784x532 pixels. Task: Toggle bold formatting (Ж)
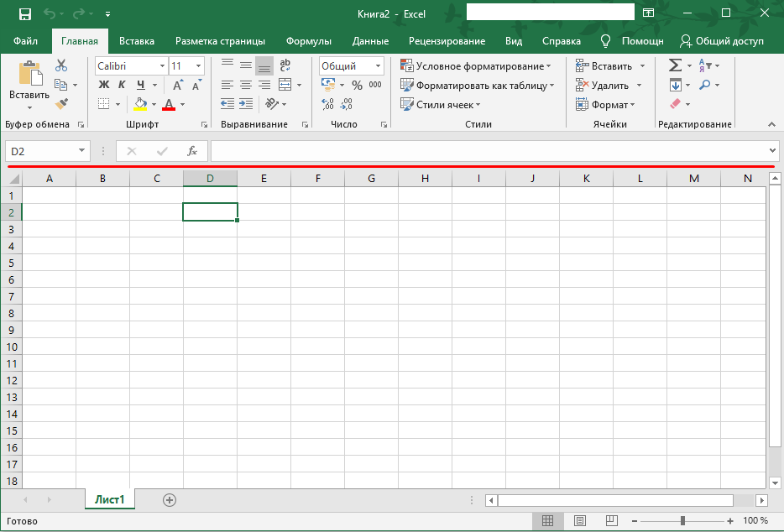pyautogui.click(x=104, y=85)
